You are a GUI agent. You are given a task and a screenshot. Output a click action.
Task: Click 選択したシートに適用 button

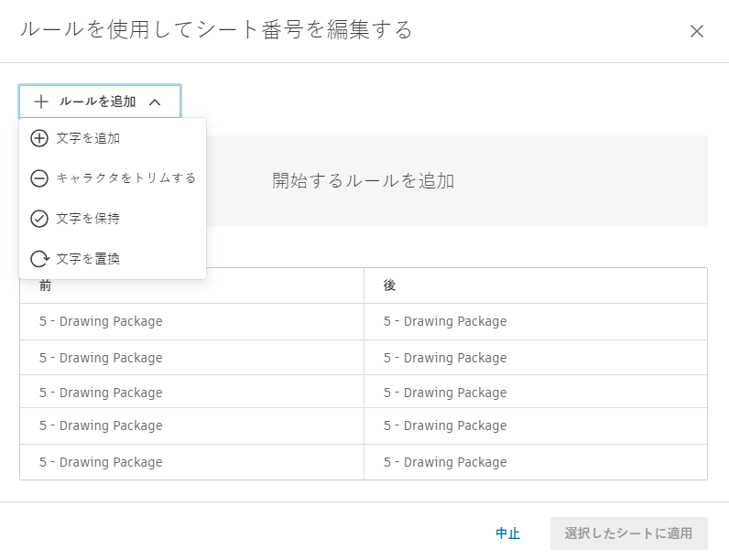coord(628,533)
